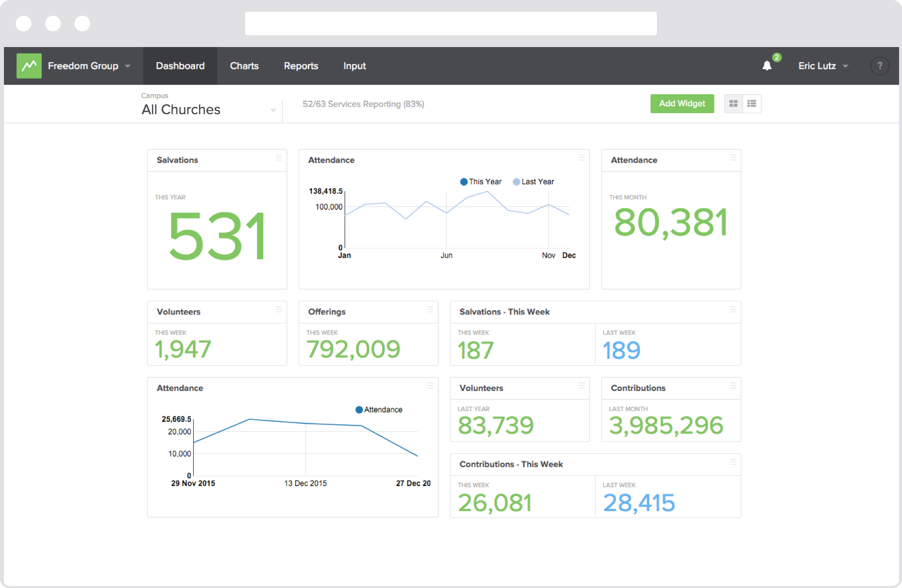This screenshot has height=588, width=902.
Task: Click the help question mark icon
Action: (879, 66)
